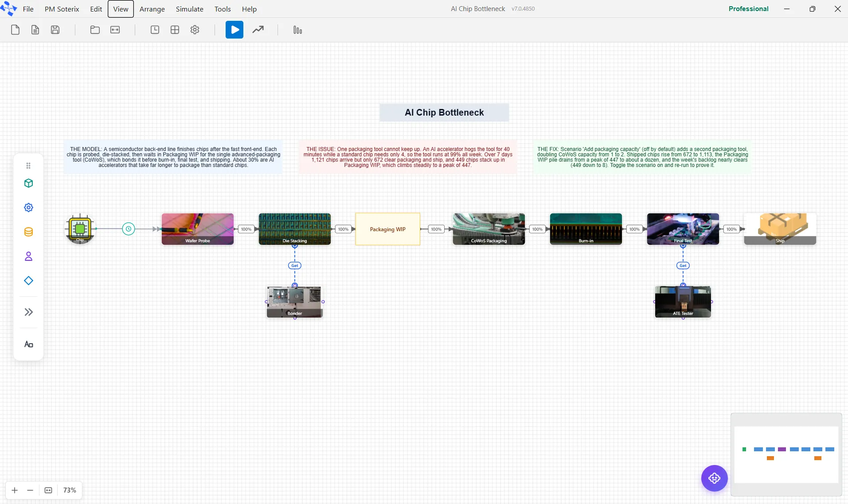Select the Die Stacking activity
This screenshot has height=504, width=848.
295,229
